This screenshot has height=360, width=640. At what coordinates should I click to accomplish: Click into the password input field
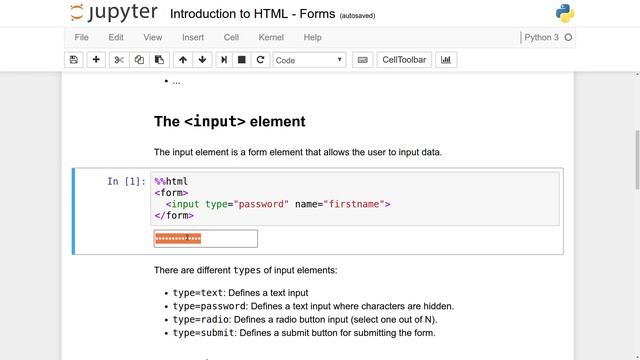point(206,239)
